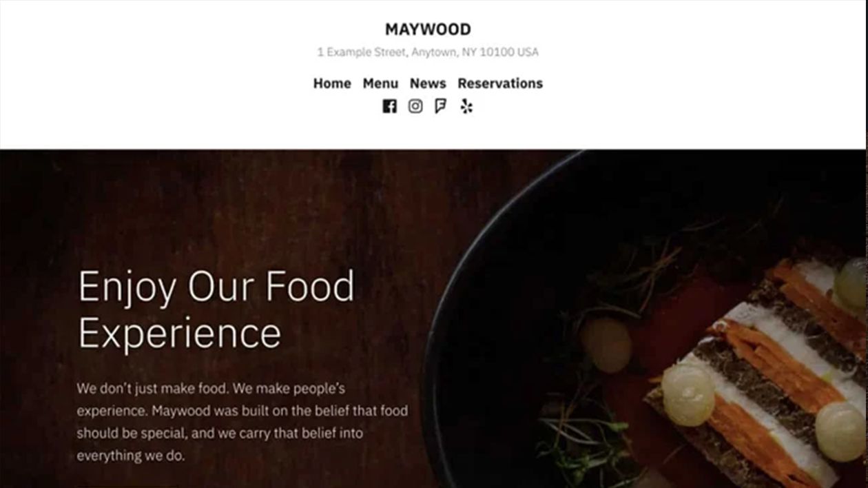The width and height of the screenshot is (868, 488).
Task: Click the pickled onion on the sandwich's left edge
Action: pos(688,396)
